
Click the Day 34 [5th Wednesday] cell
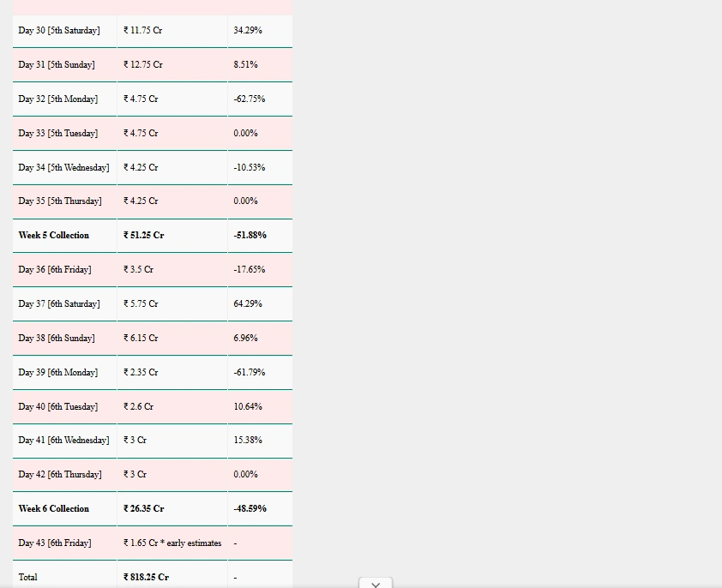[63, 168]
